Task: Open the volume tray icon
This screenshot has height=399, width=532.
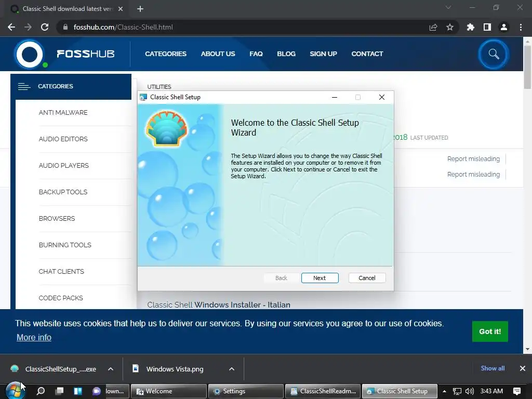Action: (469, 391)
